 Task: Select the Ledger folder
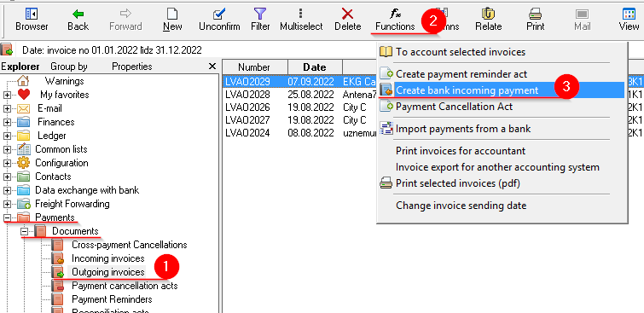52,136
